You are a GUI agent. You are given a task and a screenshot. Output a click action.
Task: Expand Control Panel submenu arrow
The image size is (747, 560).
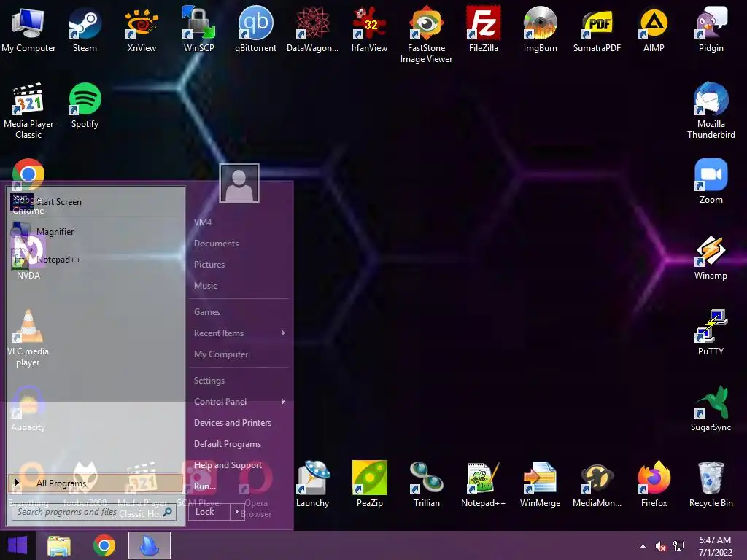click(x=284, y=402)
